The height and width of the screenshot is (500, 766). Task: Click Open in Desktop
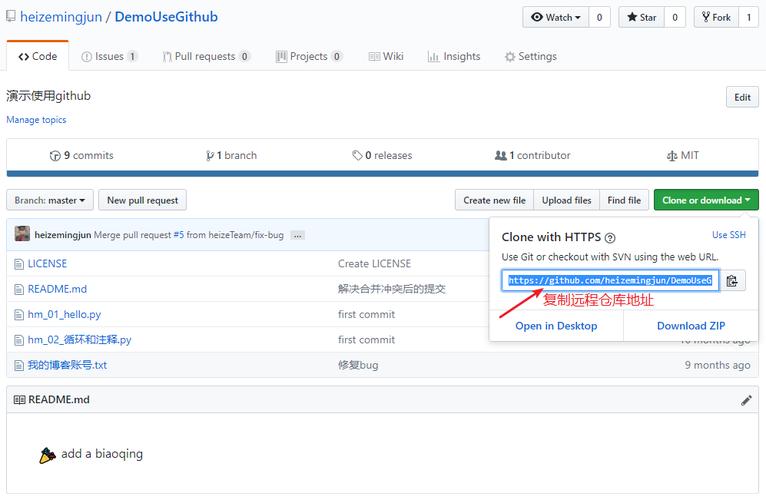[556, 326]
